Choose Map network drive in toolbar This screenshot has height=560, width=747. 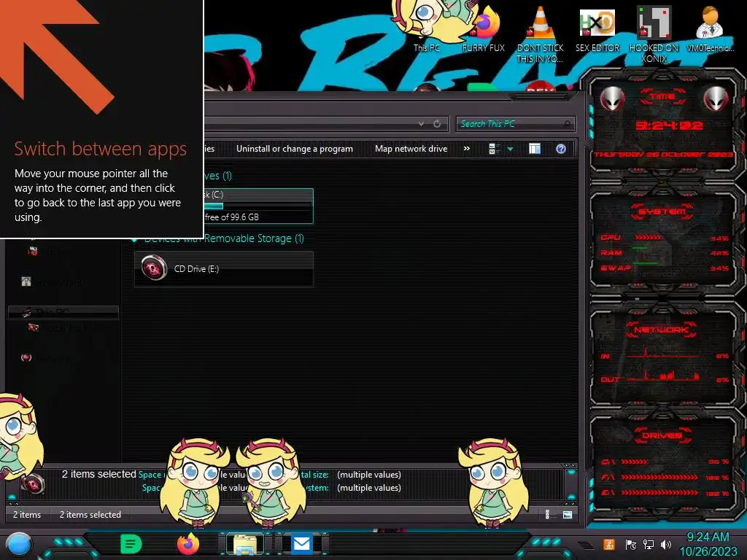[411, 149]
